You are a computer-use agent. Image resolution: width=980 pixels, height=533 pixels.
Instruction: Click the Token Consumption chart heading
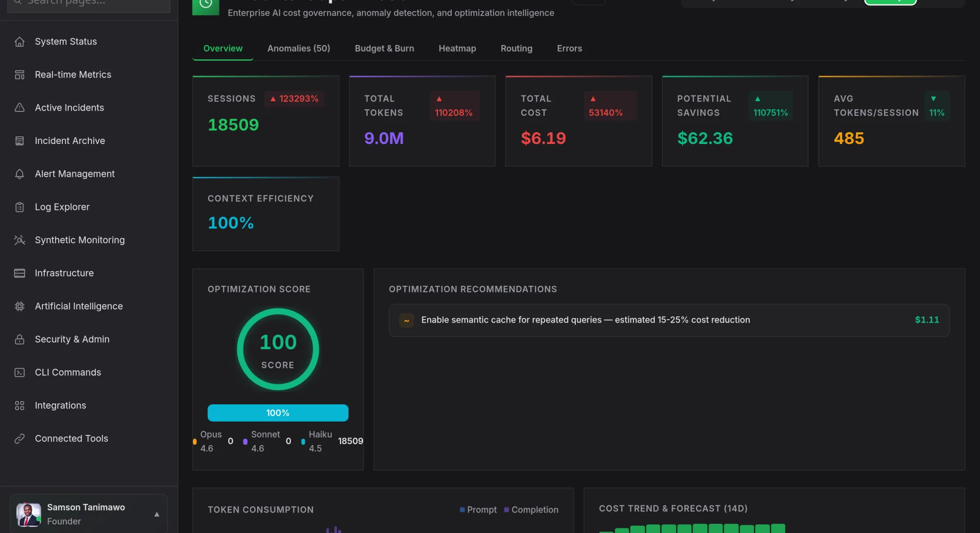260,510
